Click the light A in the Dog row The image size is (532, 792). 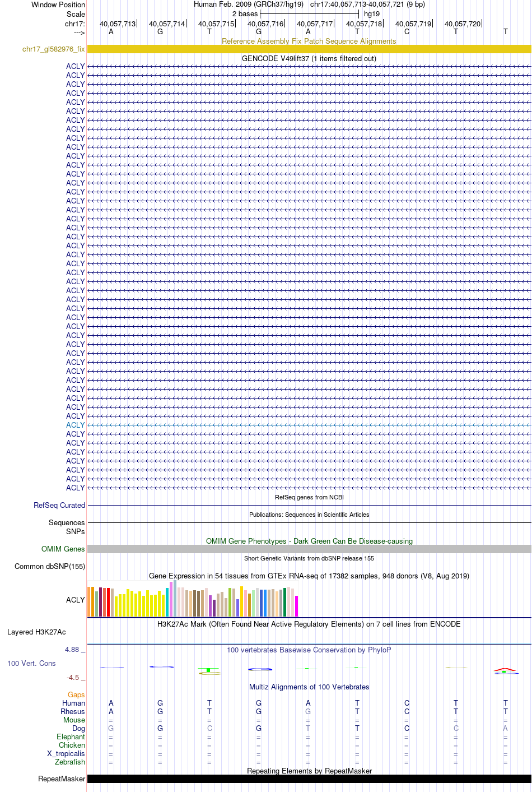505,728
